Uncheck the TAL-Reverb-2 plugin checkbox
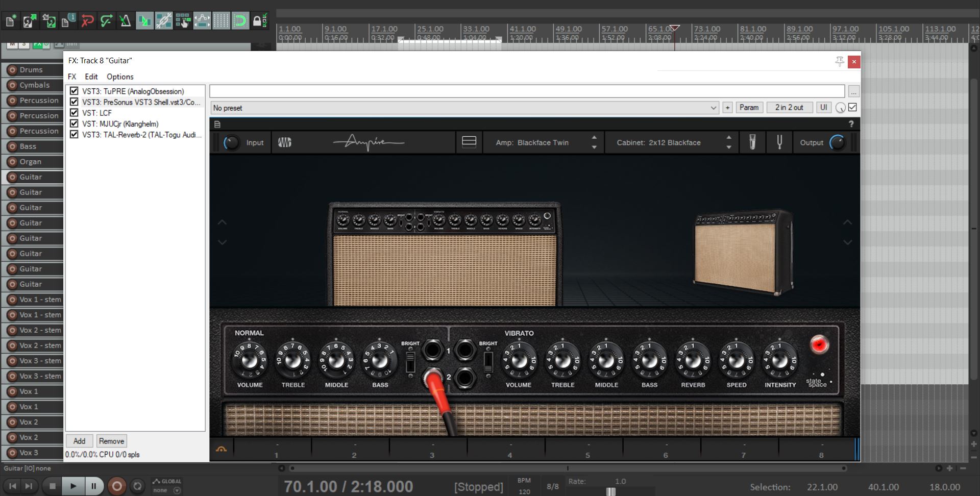 74,134
